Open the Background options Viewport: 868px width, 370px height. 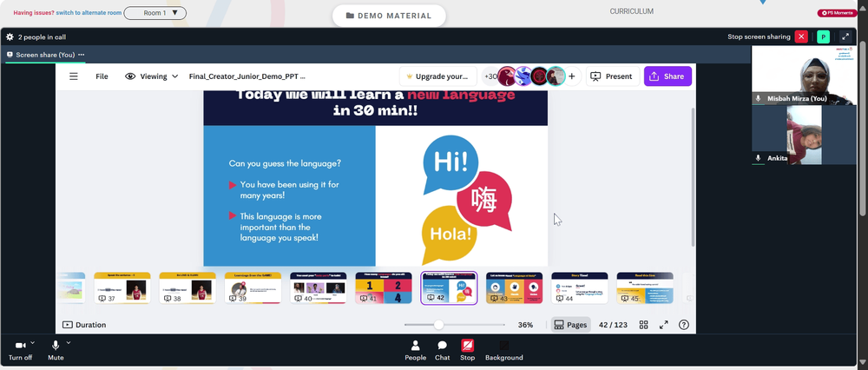point(503,350)
